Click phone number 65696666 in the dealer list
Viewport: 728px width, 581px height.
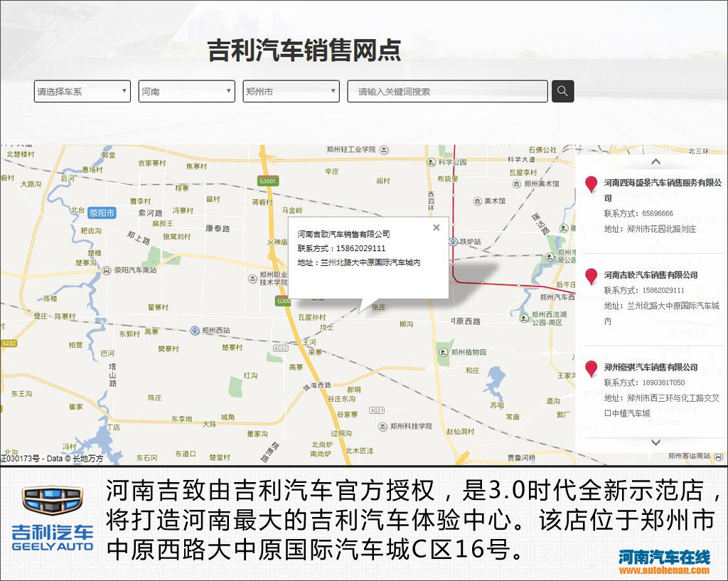(658, 213)
